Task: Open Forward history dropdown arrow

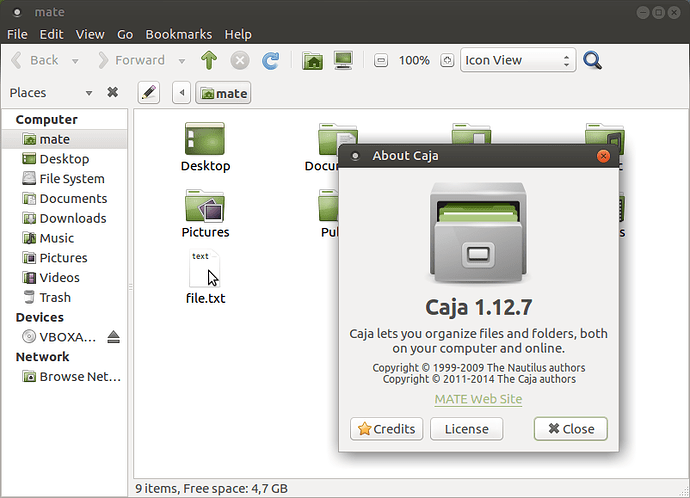Action: point(182,61)
